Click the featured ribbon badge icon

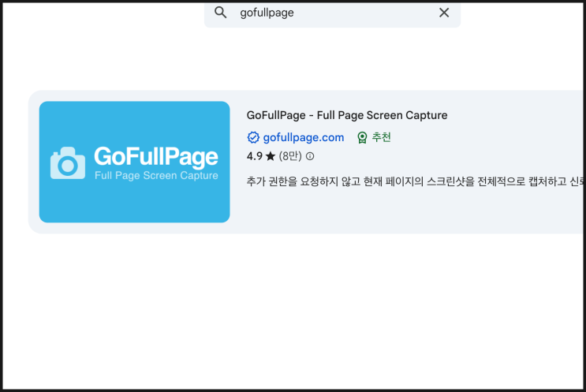(362, 137)
